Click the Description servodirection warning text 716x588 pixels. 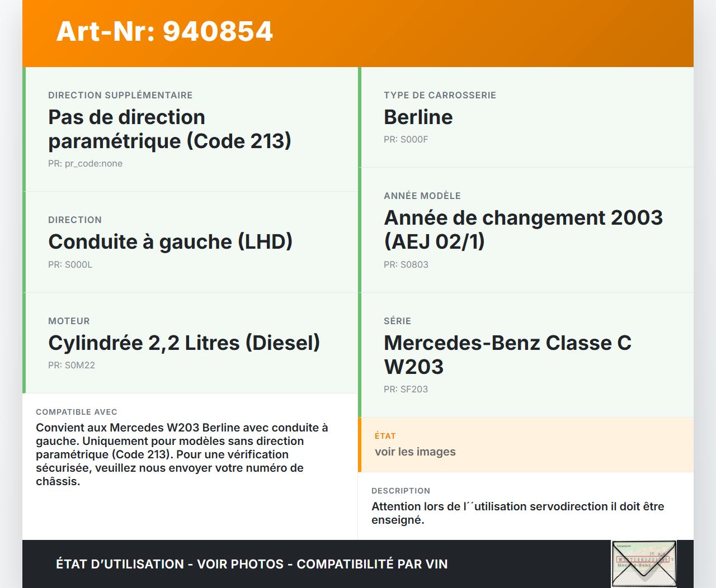517,513
